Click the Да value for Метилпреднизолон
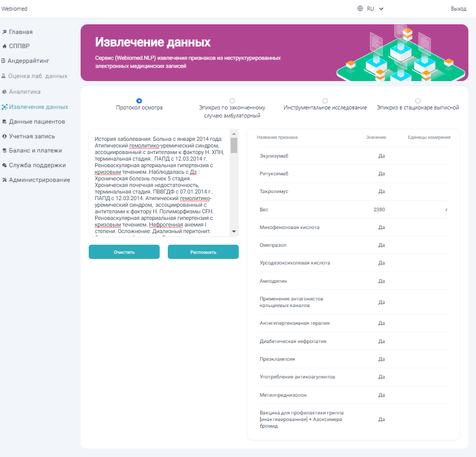The height and width of the screenshot is (457, 476). pyautogui.click(x=382, y=395)
